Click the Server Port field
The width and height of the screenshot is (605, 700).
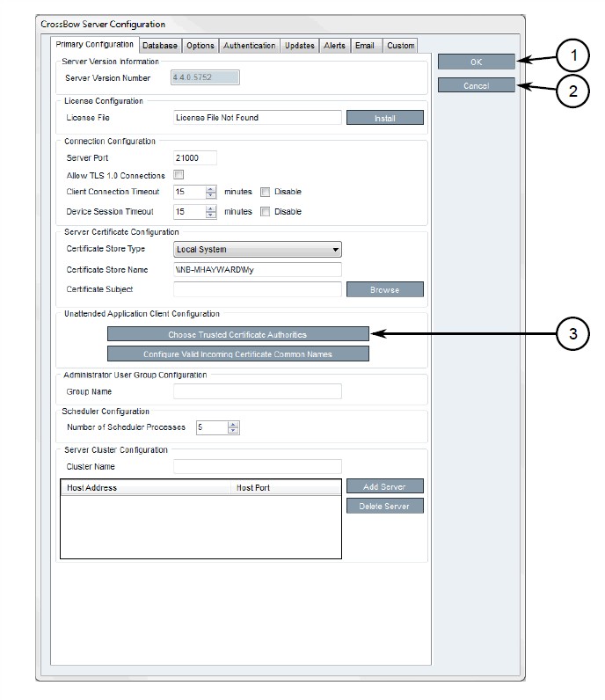[x=195, y=157]
